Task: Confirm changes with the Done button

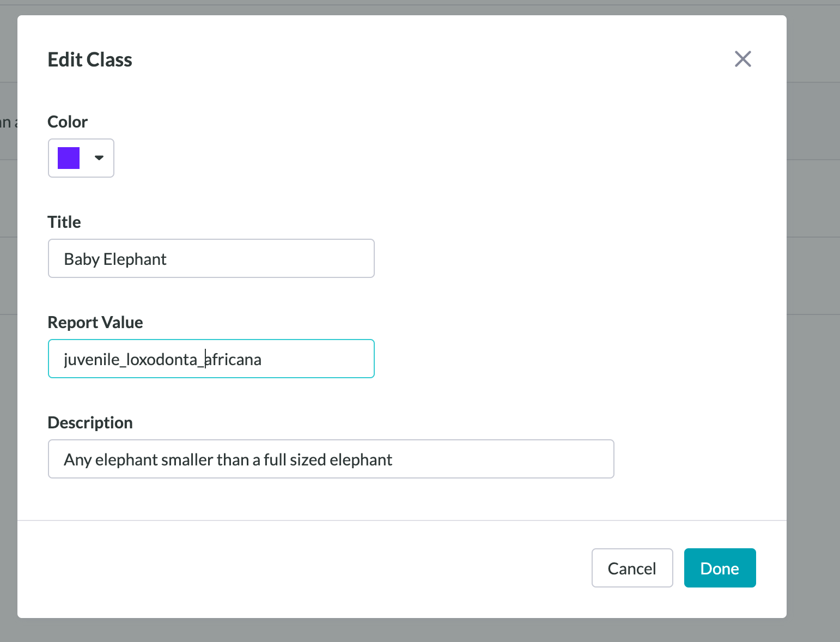Action: (x=720, y=568)
